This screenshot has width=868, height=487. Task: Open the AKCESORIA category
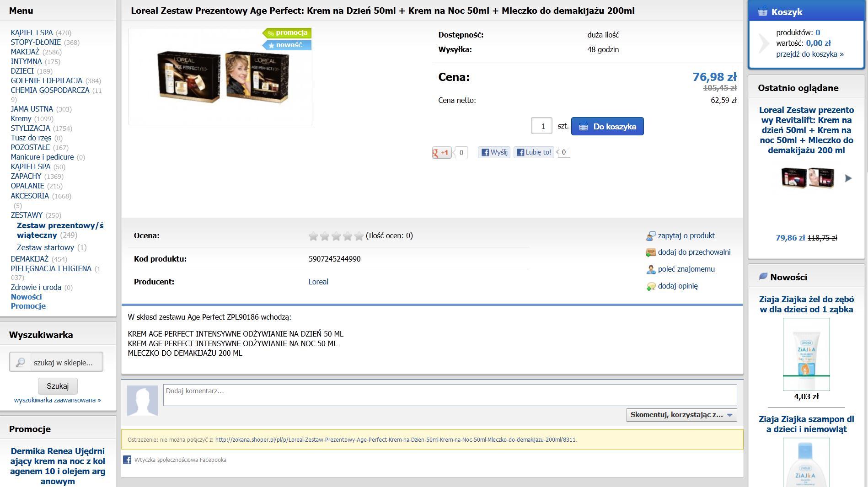click(x=30, y=196)
